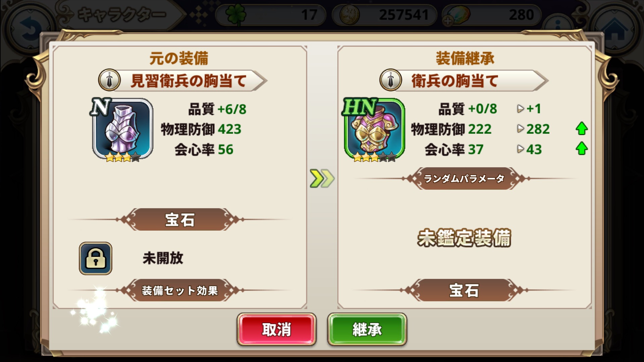The width and height of the screenshot is (644, 362).
Task: Select the left 宝石 section header
Action: 180,220
